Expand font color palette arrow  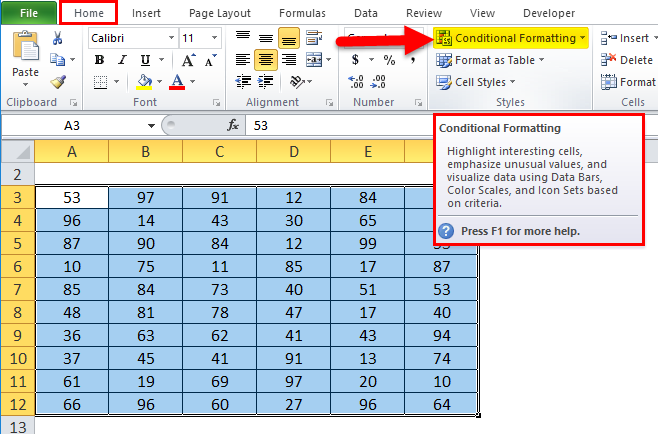(x=193, y=82)
